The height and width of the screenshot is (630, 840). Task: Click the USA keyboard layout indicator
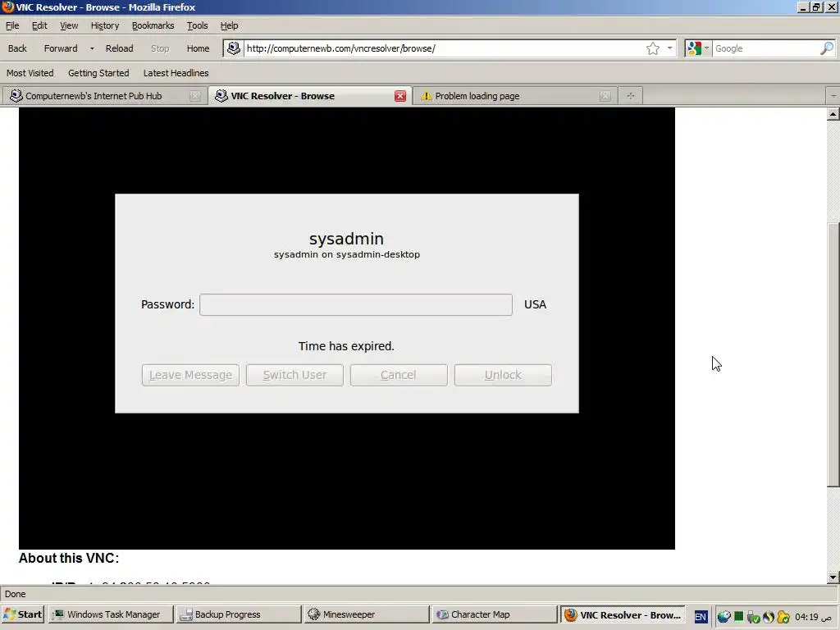tap(535, 304)
